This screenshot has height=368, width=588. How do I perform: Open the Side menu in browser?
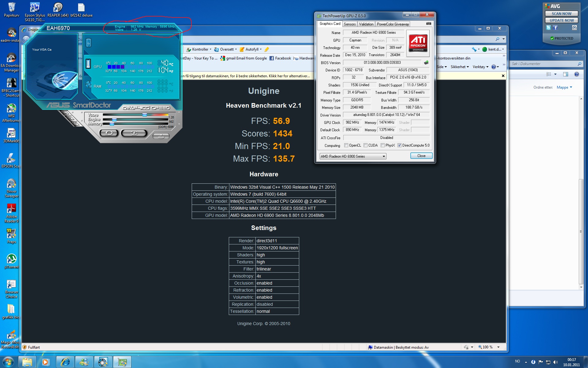[x=442, y=67]
